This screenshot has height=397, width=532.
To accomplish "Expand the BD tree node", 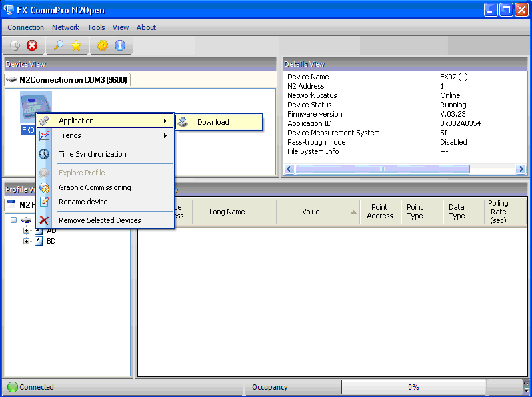I will [26, 241].
